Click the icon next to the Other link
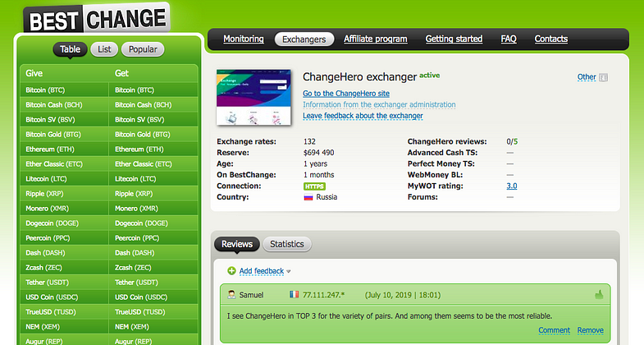 [x=603, y=77]
